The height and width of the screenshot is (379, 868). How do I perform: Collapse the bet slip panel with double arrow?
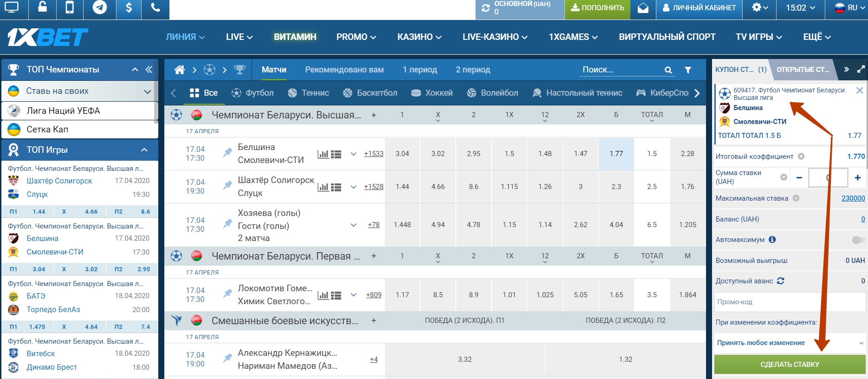click(x=846, y=69)
